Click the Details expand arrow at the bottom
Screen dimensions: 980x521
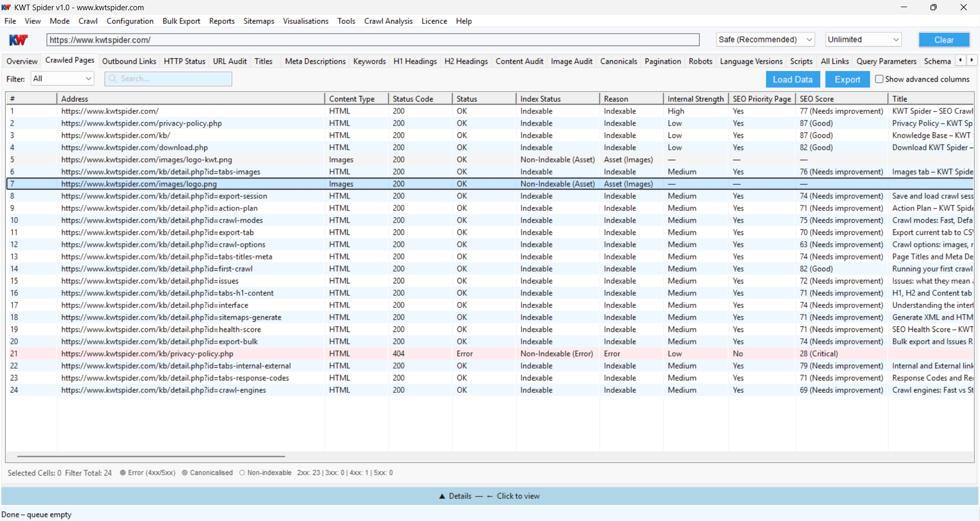click(442, 495)
